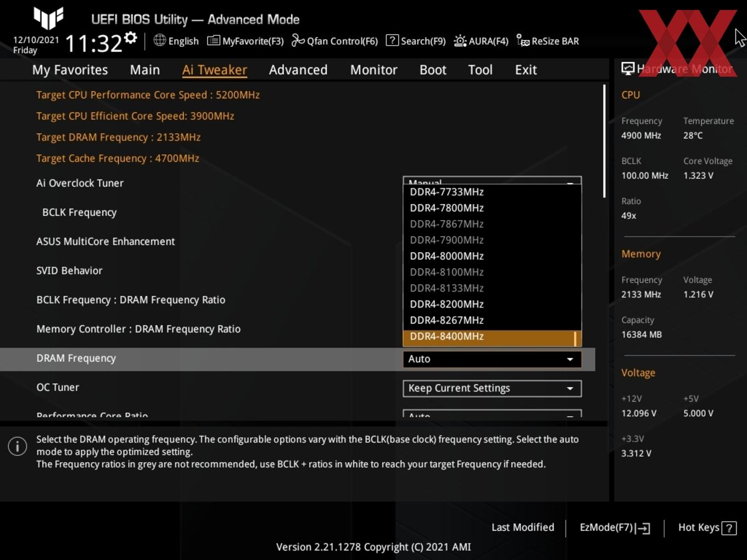Switch to the Main tab
The width and height of the screenshot is (747, 560).
coord(145,70)
